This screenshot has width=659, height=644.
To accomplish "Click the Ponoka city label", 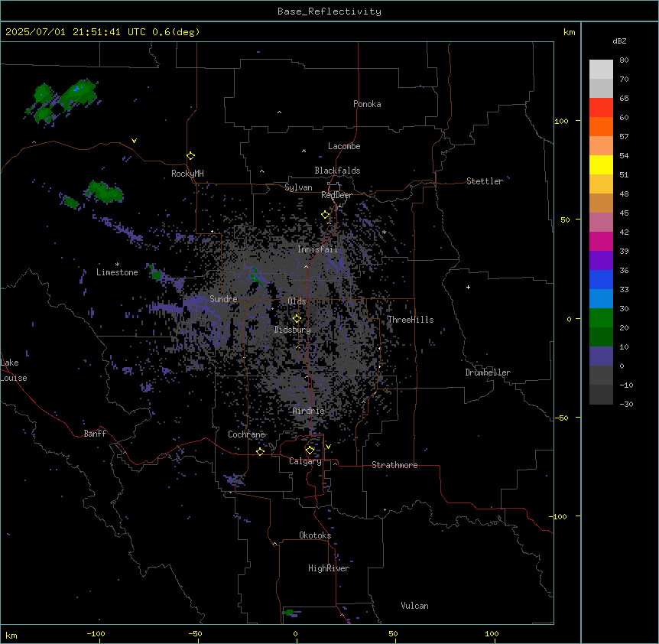I will [367, 104].
